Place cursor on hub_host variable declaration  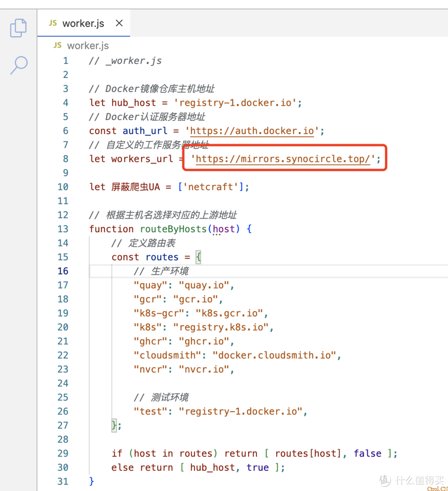[x=134, y=103]
